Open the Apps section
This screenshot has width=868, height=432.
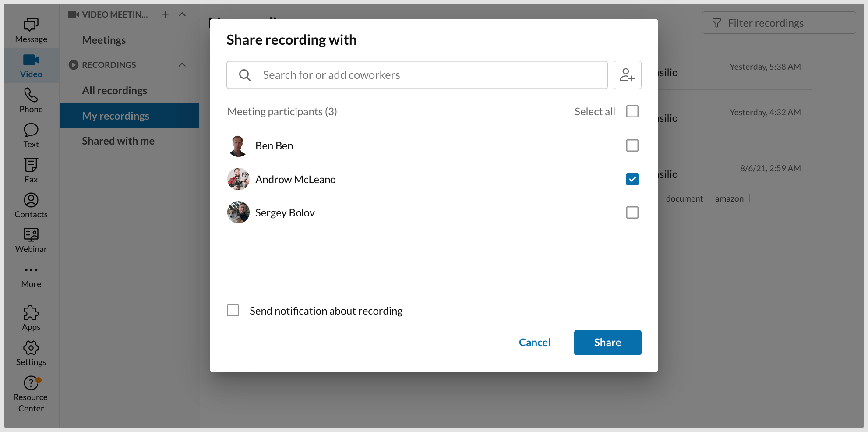[31, 318]
